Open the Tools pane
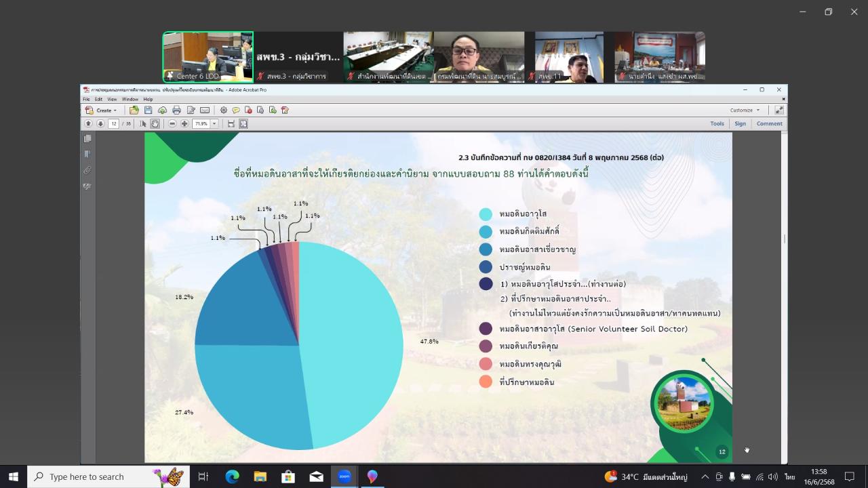 [x=717, y=123]
